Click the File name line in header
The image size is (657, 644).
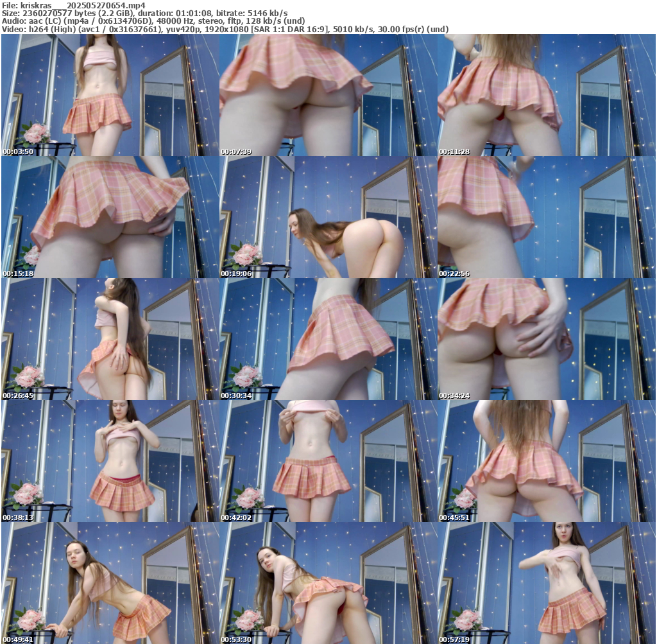tap(74, 4)
